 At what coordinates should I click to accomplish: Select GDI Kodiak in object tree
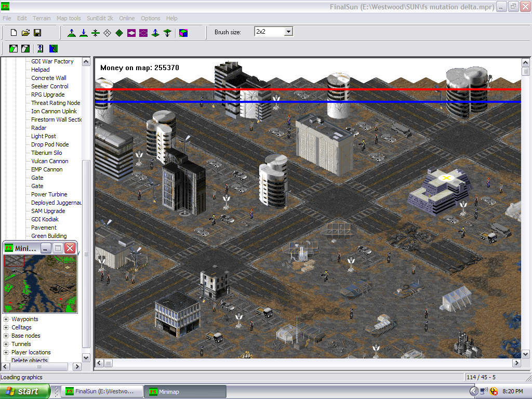(45, 219)
